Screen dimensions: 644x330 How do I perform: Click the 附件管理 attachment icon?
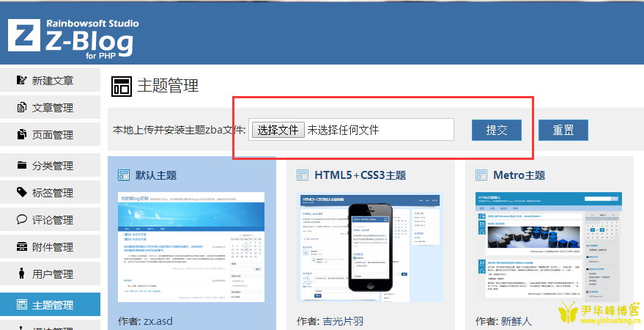tap(22, 246)
